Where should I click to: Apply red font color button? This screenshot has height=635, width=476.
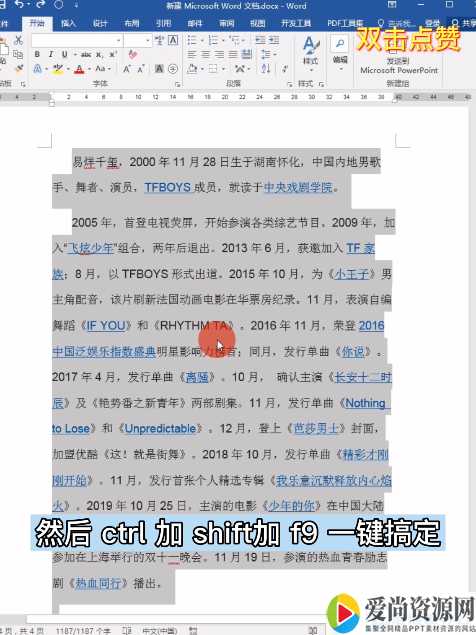79,69
